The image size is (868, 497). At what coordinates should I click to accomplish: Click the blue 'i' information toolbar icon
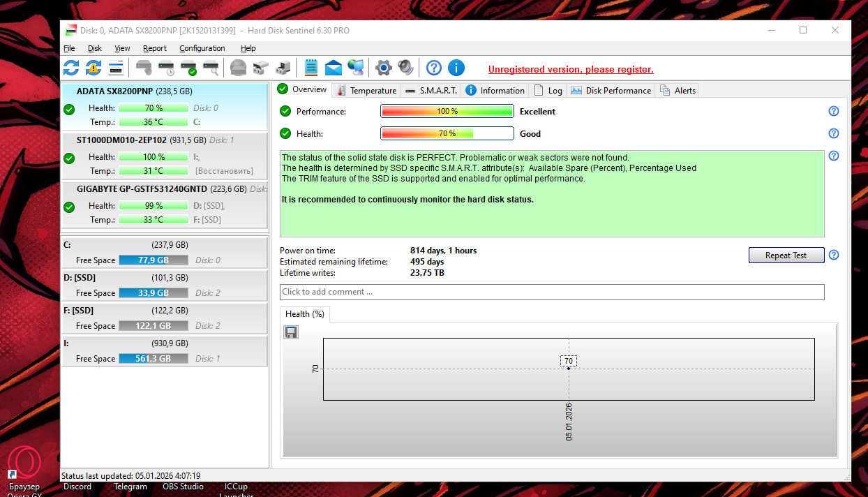point(456,68)
